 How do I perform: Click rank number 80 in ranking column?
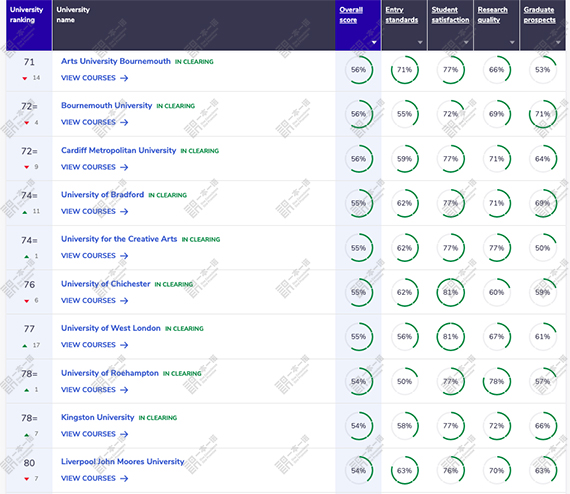[29, 463]
